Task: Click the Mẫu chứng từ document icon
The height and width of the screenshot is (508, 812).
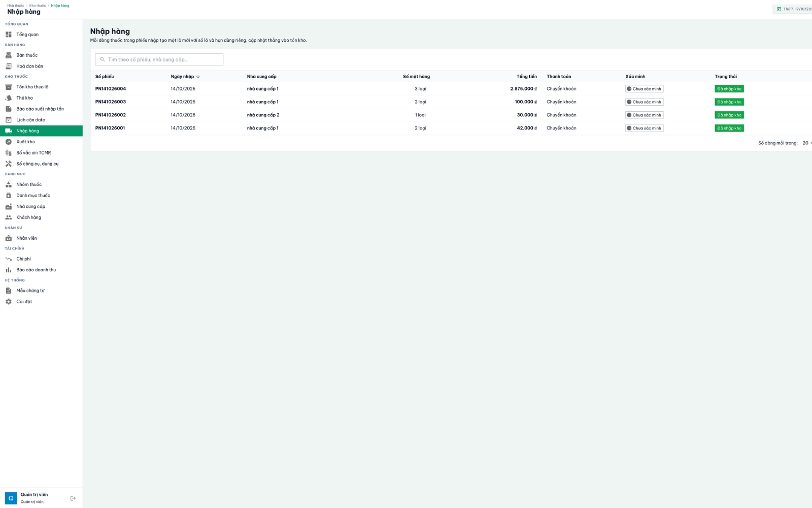Action: point(9,291)
